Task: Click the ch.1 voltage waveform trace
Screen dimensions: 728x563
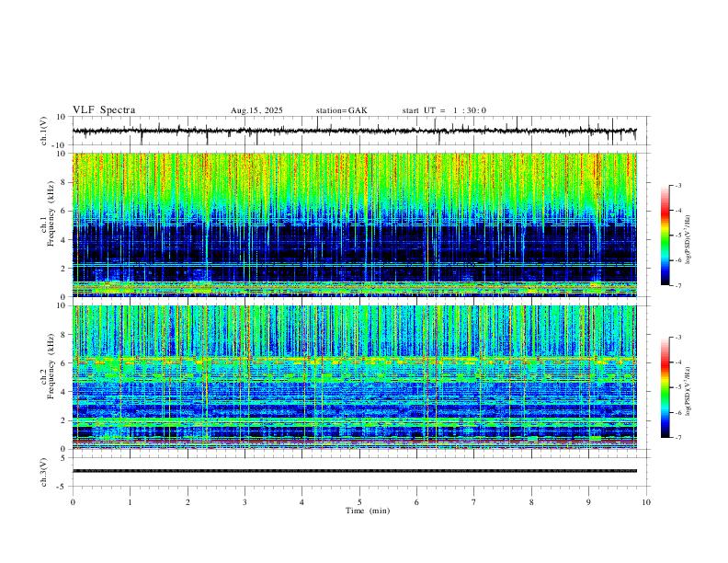Action: pos(355,131)
